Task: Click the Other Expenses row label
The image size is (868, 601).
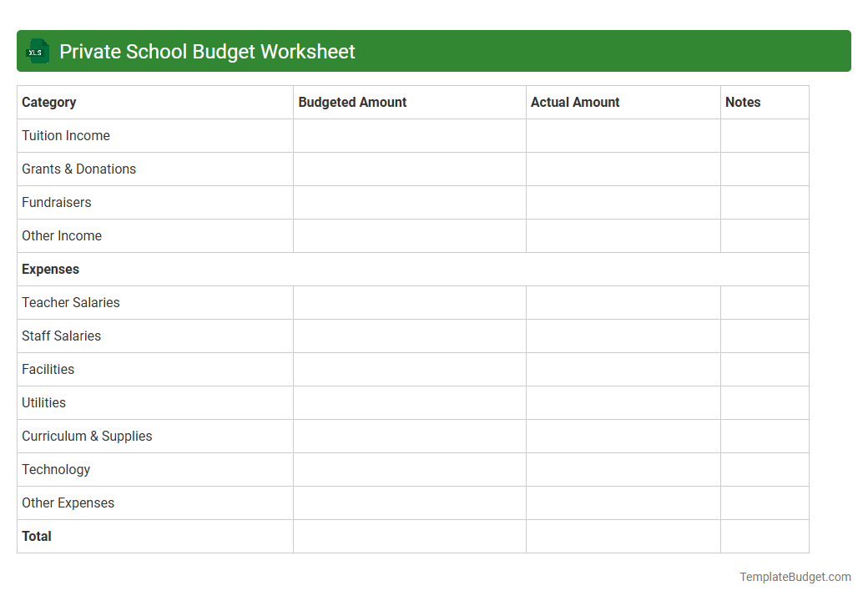Action: pyautogui.click(x=68, y=503)
